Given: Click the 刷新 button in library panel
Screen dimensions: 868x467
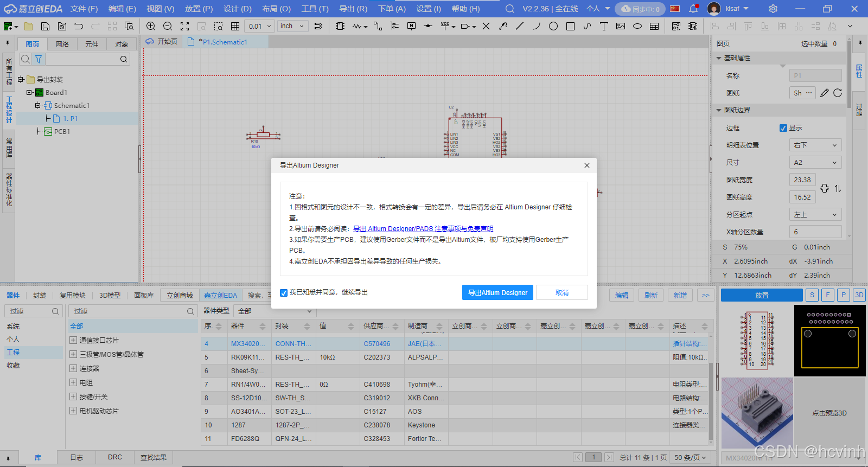Looking at the screenshot, I should click(x=651, y=295).
